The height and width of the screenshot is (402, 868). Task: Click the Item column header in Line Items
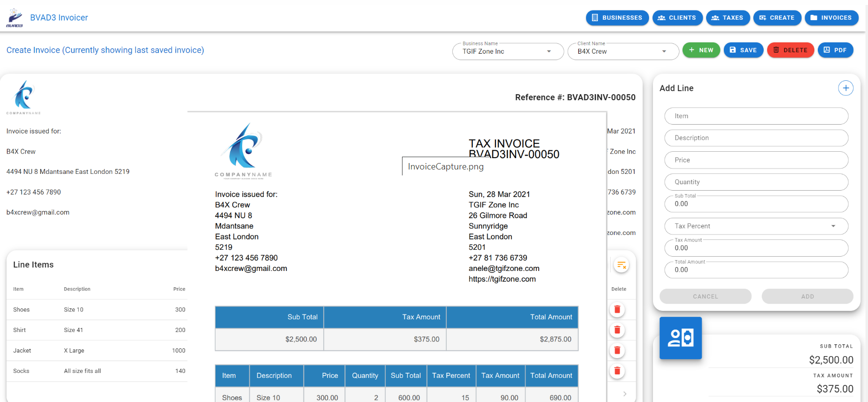coord(18,289)
